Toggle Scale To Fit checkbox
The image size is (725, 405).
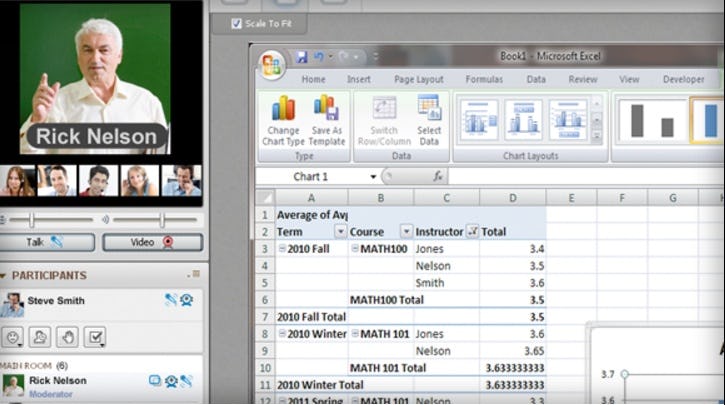click(x=236, y=24)
